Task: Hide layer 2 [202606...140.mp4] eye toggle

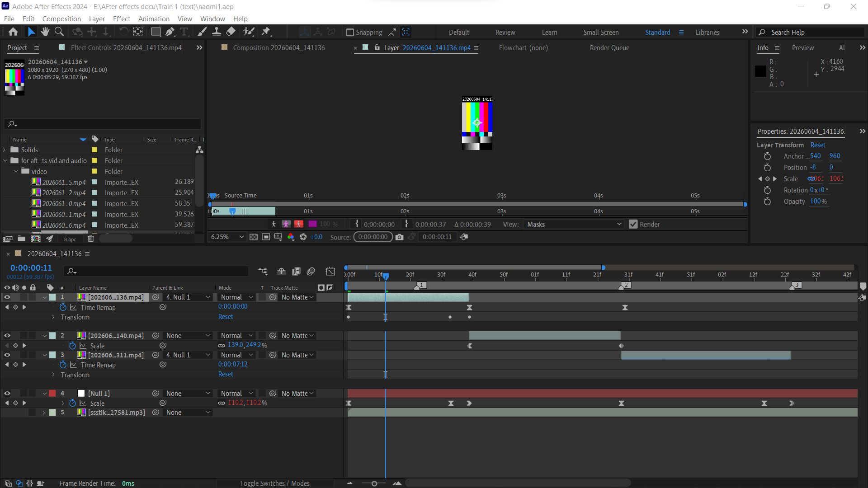Action: click(7, 336)
